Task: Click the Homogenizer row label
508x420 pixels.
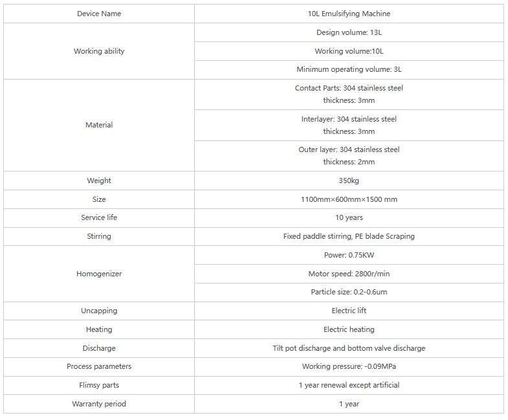Action: (99, 274)
